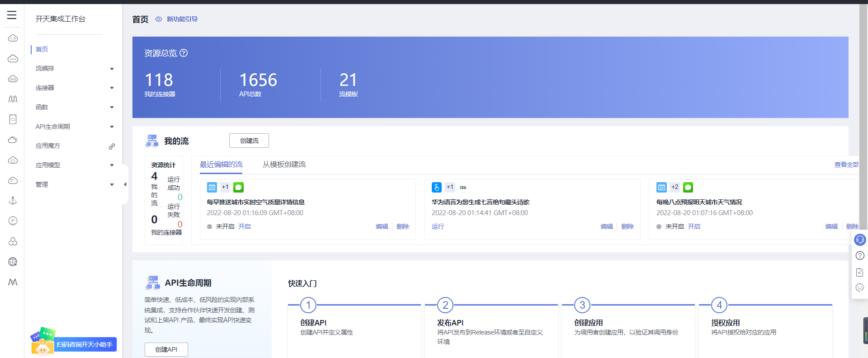Click 删除 on the 华为语言 flow card
This screenshot has width=868, height=358.
click(627, 226)
